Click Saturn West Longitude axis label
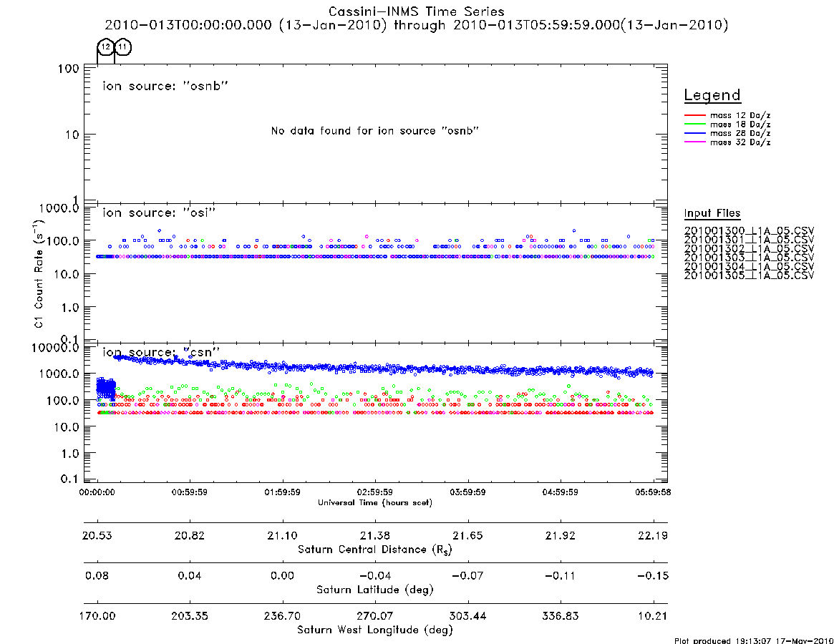The height and width of the screenshot is (644, 834). pos(375,630)
